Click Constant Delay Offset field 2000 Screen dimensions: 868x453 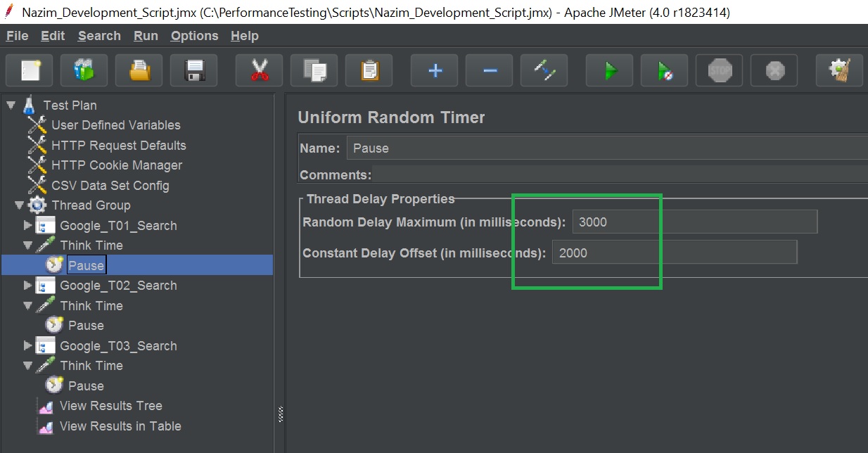[x=675, y=253]
